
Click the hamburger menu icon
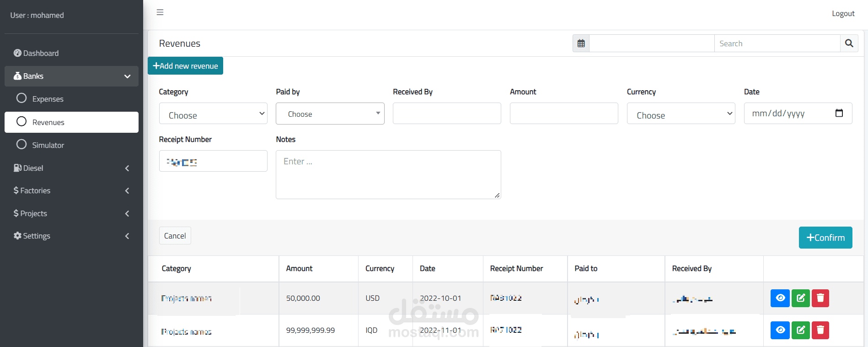[160, 12]
